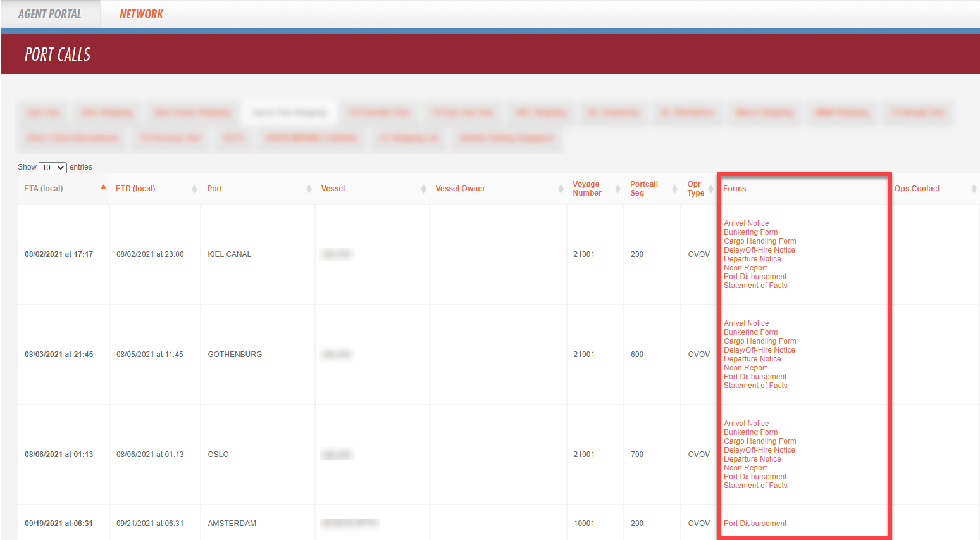The width and height of the screenshot is (980, 540).
Task: Switch to the AGENT PORTAL tab
Action: click(50, 13)
